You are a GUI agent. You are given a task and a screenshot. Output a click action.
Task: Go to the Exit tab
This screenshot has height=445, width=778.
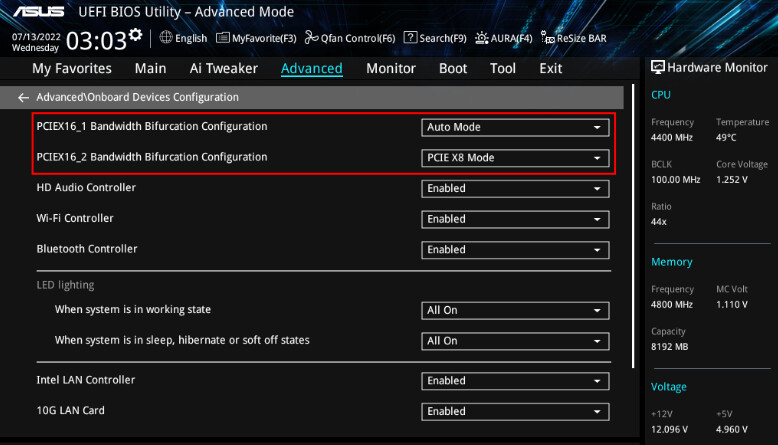point(551,68)
